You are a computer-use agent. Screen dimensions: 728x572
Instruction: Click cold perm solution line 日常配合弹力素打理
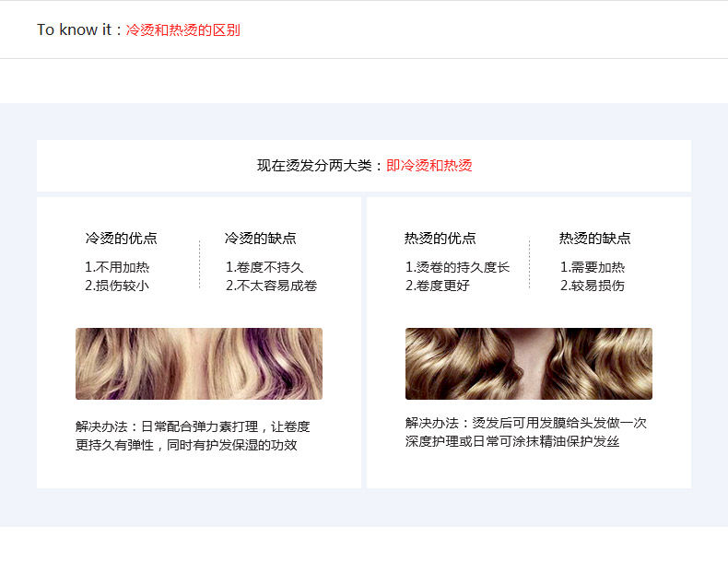[x=193, y=426]
